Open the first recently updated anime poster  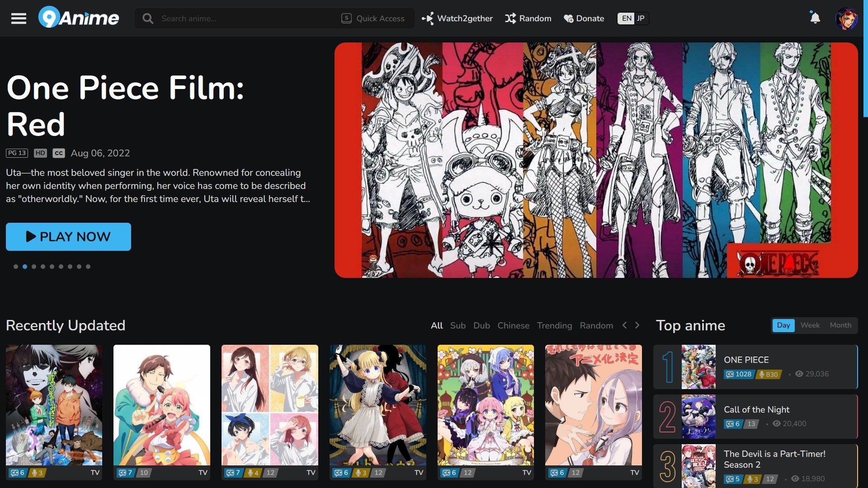(x=54, y=405)
